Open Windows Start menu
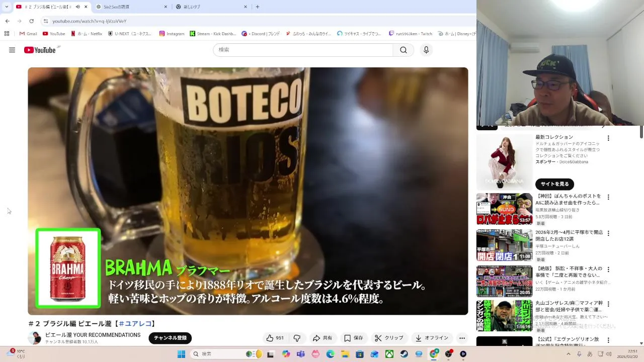The width and height of the screenshot is (644, 362). coord(181,354)
